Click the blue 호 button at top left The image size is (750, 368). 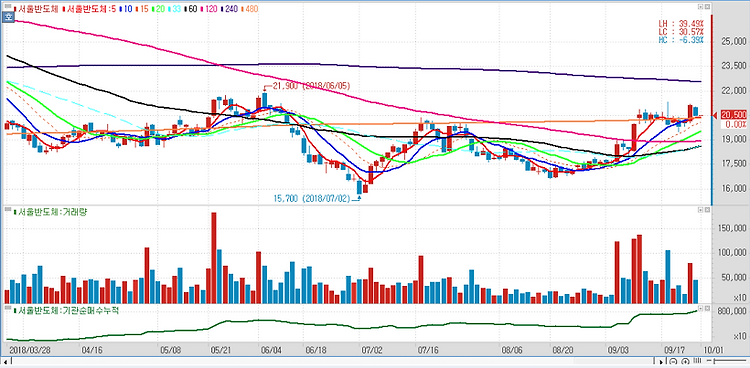tap(8, 17)
